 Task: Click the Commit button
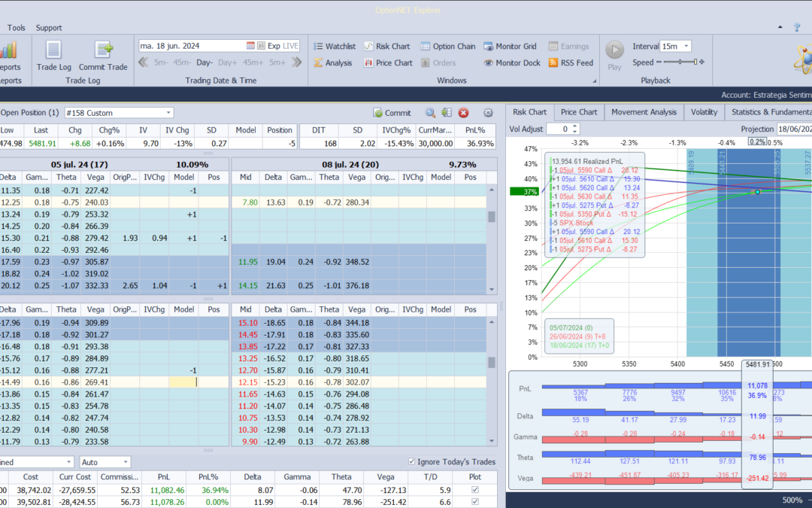tap(392, 113)
